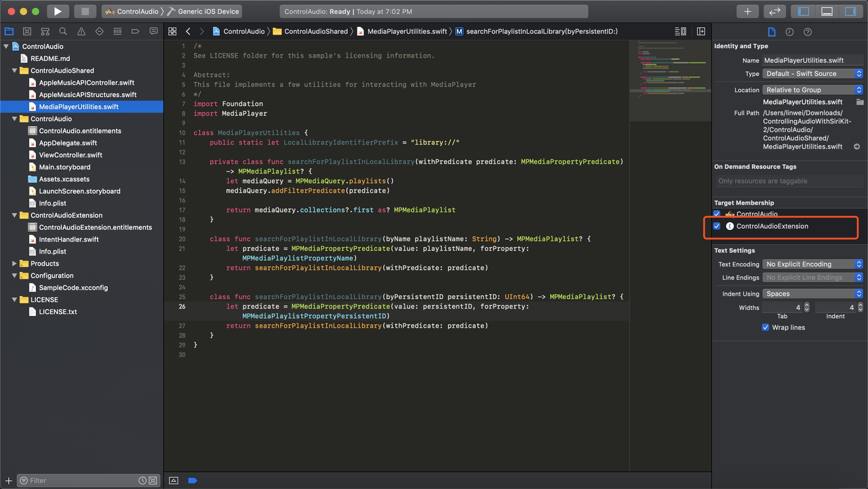Show the debug area panel
This screenshot has height=489, width=868.
click(827, 12)
